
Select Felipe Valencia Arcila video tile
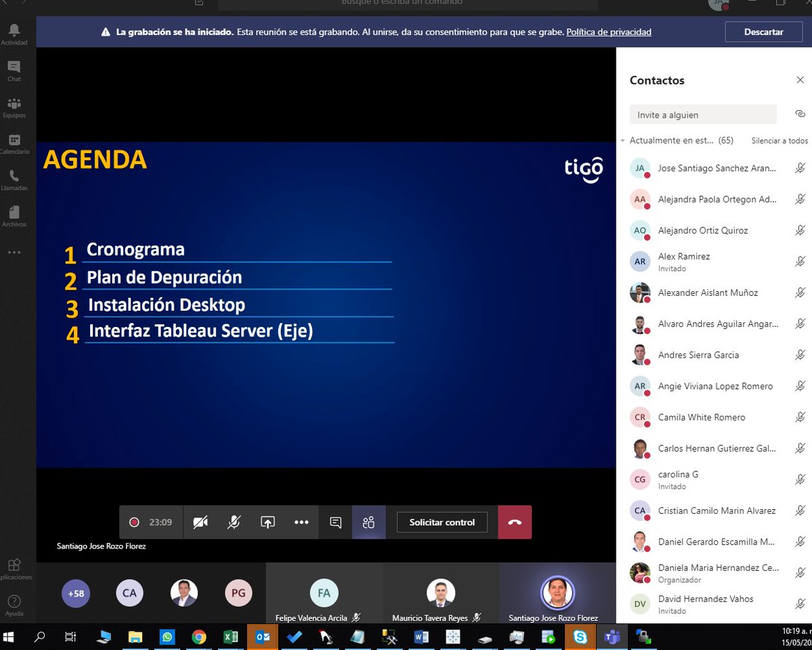tap(324, 593)
